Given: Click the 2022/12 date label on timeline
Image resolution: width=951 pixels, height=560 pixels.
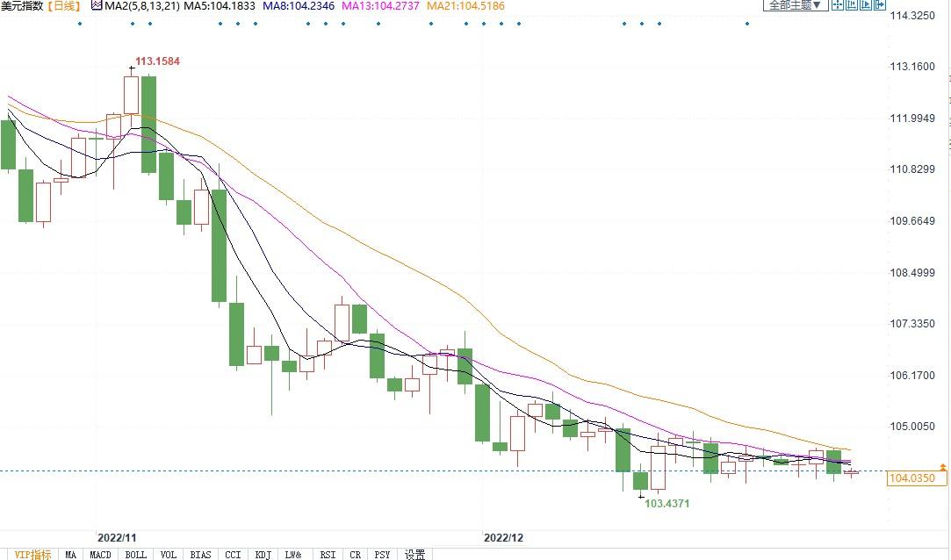Looking at the screenshot, I should [503, 536].
